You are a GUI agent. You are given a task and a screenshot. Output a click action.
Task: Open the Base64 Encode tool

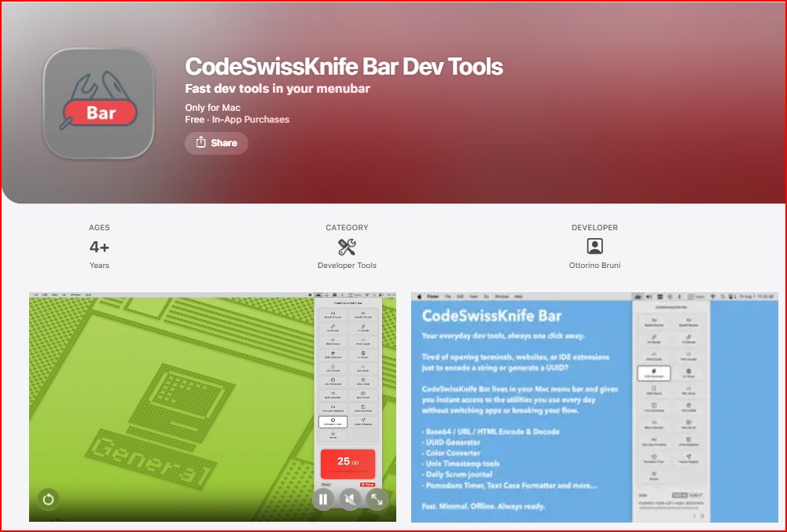[332, 315]
